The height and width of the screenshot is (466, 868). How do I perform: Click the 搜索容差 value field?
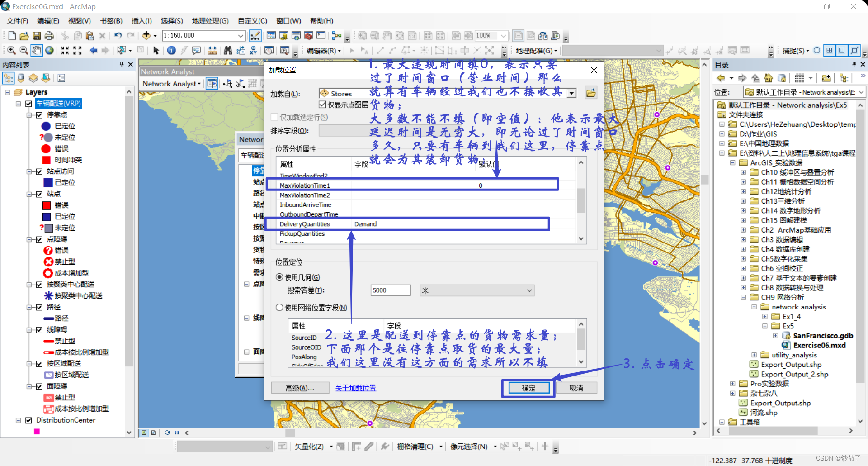coord(390,290)
